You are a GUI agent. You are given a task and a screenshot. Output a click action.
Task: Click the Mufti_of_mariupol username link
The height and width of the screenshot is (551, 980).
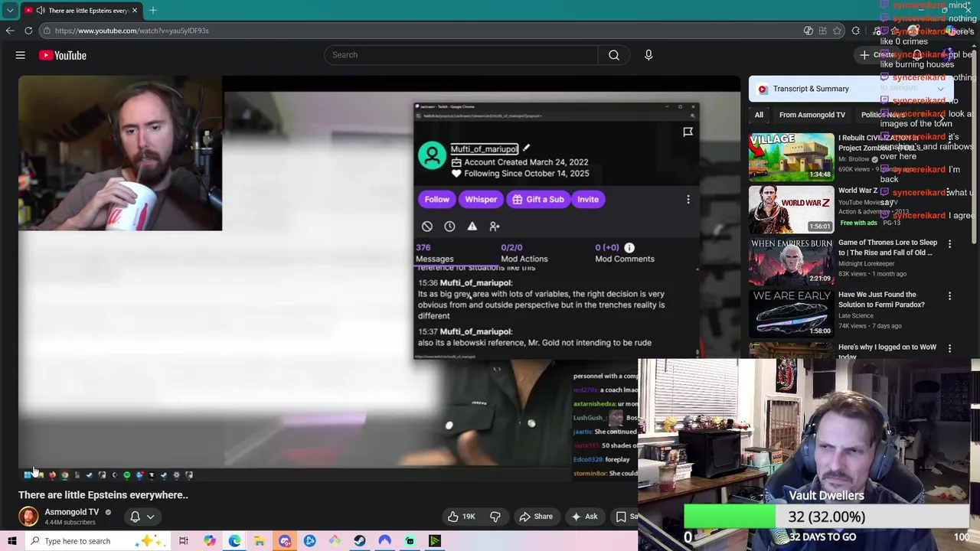tap(484, 149)
